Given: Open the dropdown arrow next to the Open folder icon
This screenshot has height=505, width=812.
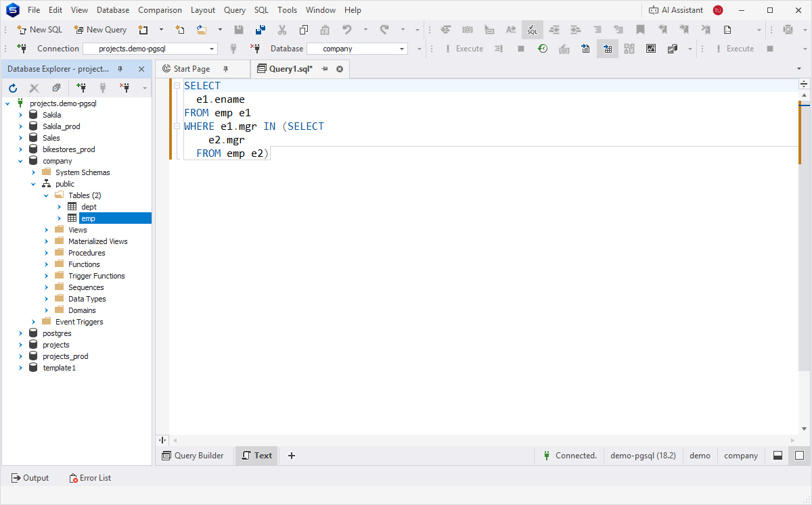Looking at the screenshot, I should pyautogui.click(x=220, y=30).
